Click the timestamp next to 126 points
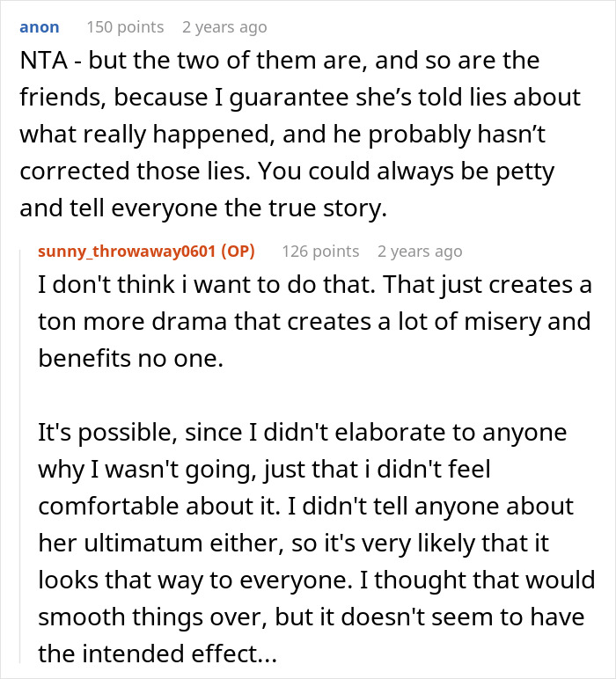This screenshot has width=616, height=679. click(419, 252)
